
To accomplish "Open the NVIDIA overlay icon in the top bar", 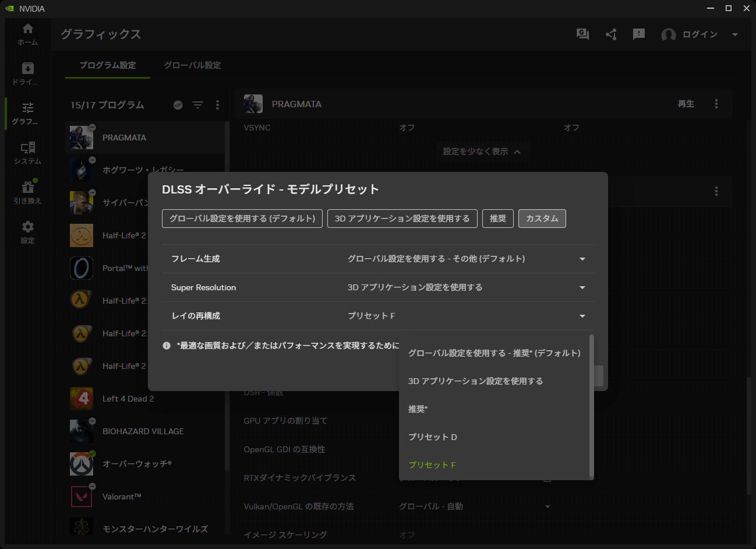I will 582,34.
